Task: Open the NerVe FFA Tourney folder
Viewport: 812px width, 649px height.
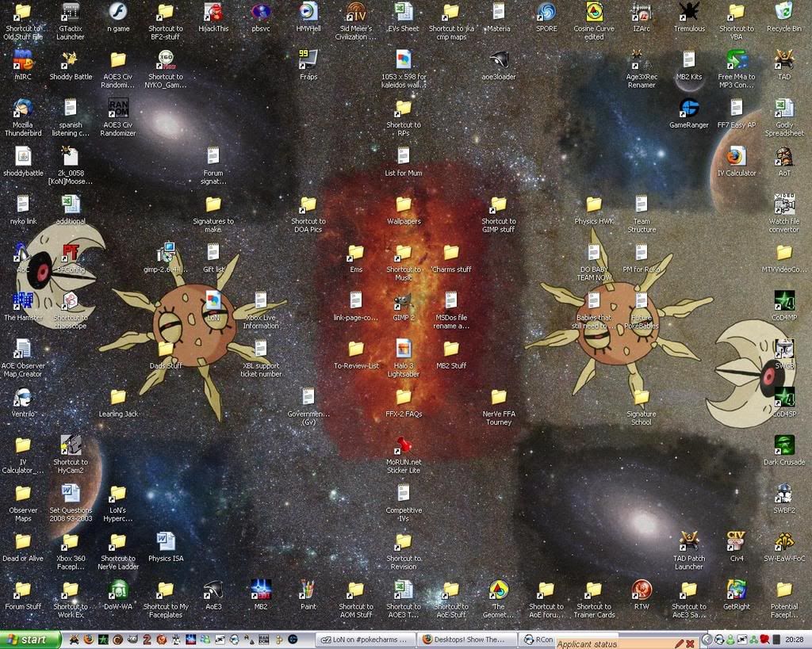Action: [499, 397]
